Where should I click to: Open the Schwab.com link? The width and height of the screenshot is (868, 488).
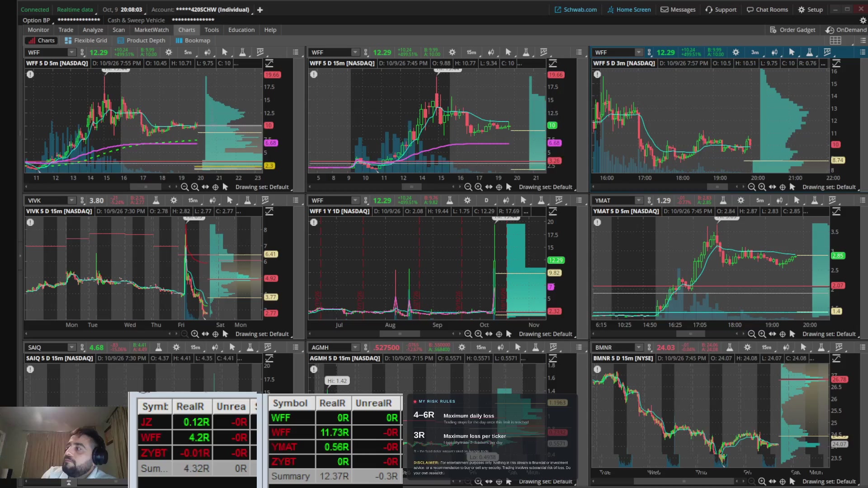pos(576,9)
